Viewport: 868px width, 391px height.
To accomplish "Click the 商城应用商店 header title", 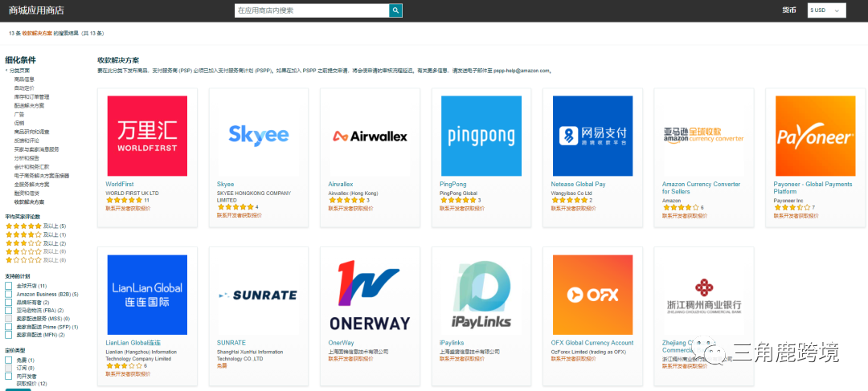I will pyautogui.click(x=36, y=10).
